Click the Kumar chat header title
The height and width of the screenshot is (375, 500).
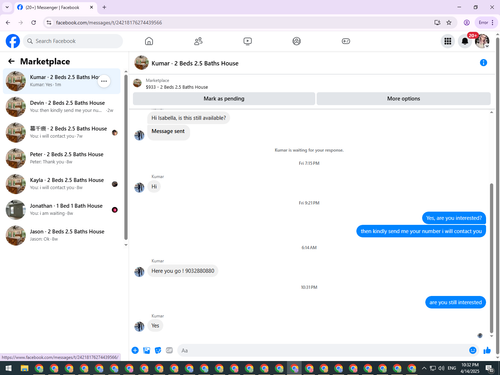(x=195, y=63)
